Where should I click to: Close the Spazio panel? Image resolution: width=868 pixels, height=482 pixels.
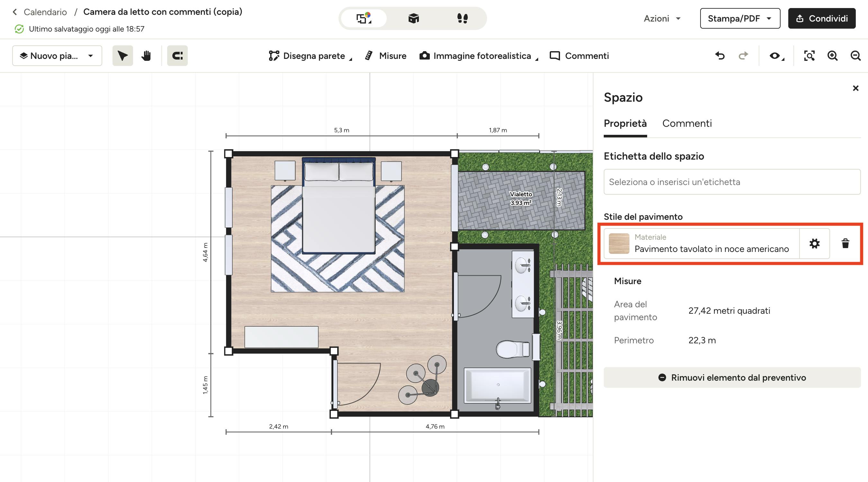pyautogui.click(x=855, y=88)
